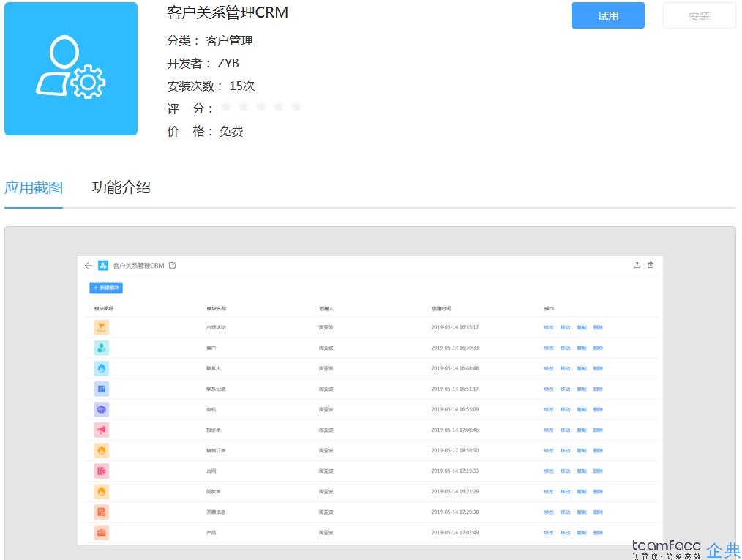Viewport: 742px width, 560px height.
Task: Select the module name 开票信息
Action: (216, 512)
